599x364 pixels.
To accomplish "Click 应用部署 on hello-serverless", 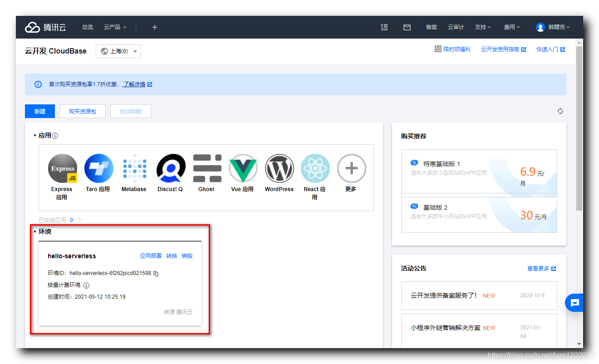I will [x=151, y=256].
